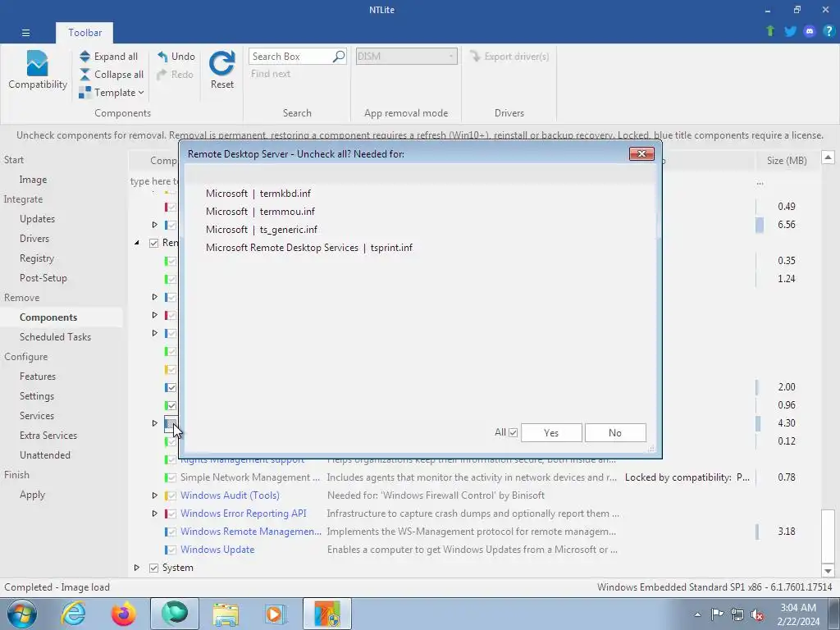Toggle Simple Network Management checkbox
Screen dimensions: 840x630
pyautogui.click(x=171, y=477)
